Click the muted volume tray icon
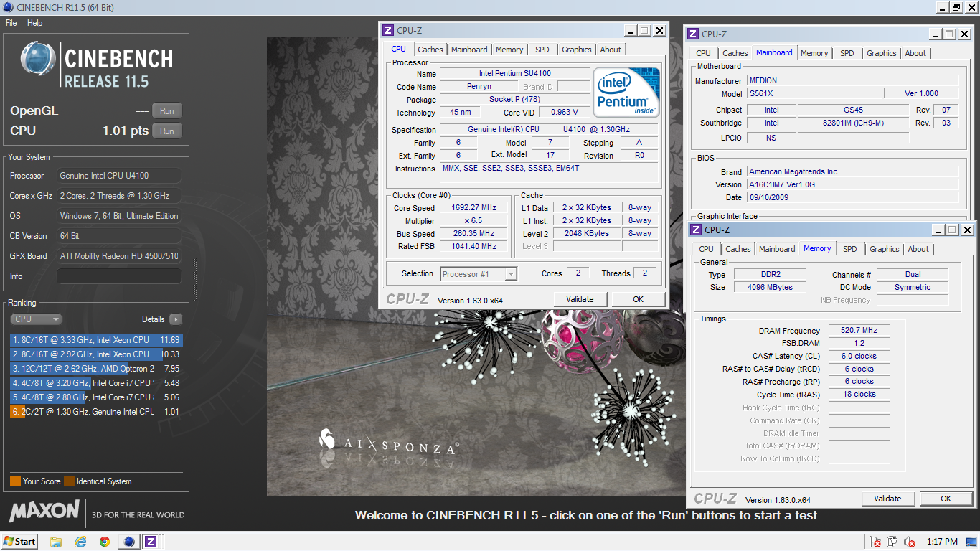The width and height of the screenshot is (980, 551). click(910, 542)
